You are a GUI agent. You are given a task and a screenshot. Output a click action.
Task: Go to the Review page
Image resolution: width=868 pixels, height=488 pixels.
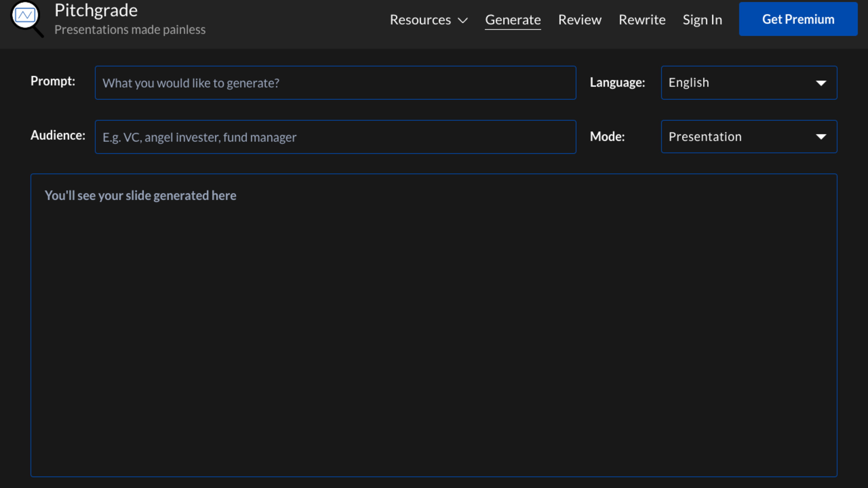point(580,19)
